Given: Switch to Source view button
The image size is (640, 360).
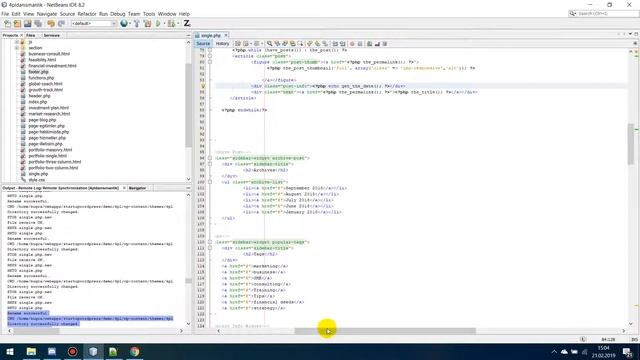Looking at the screenshot, I should click(x=203, y=44).
